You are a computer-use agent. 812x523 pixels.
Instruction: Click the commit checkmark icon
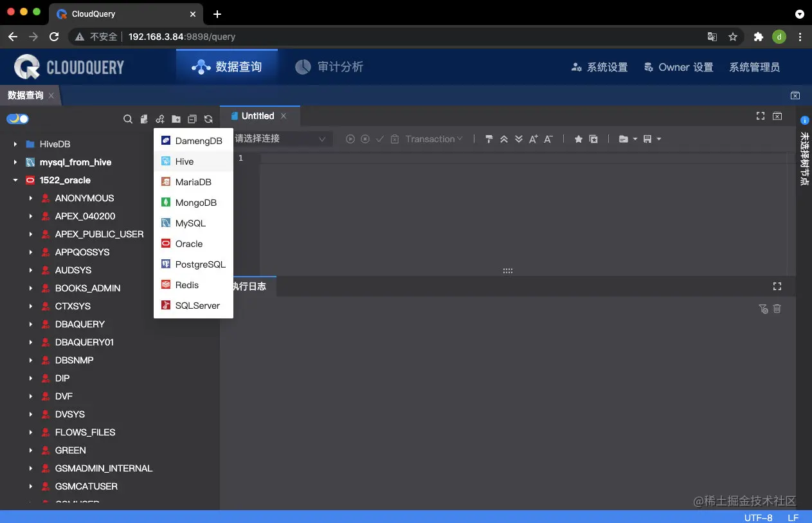click(x=380, y=139)
